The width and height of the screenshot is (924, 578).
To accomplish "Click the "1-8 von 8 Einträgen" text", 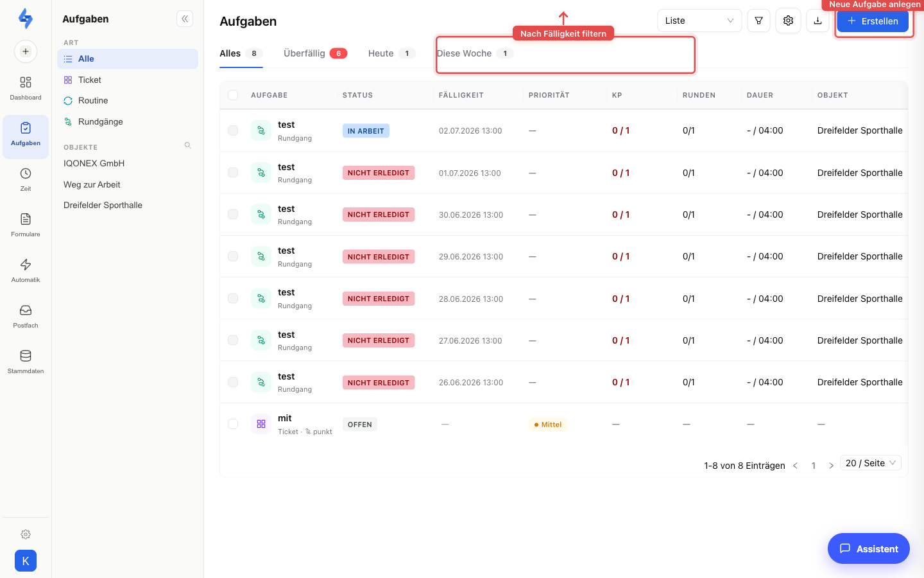I will coord(744,466).
